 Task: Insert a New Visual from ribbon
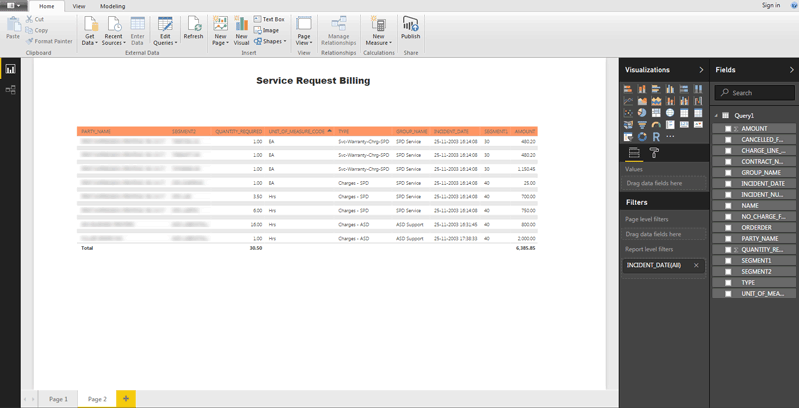242,31
